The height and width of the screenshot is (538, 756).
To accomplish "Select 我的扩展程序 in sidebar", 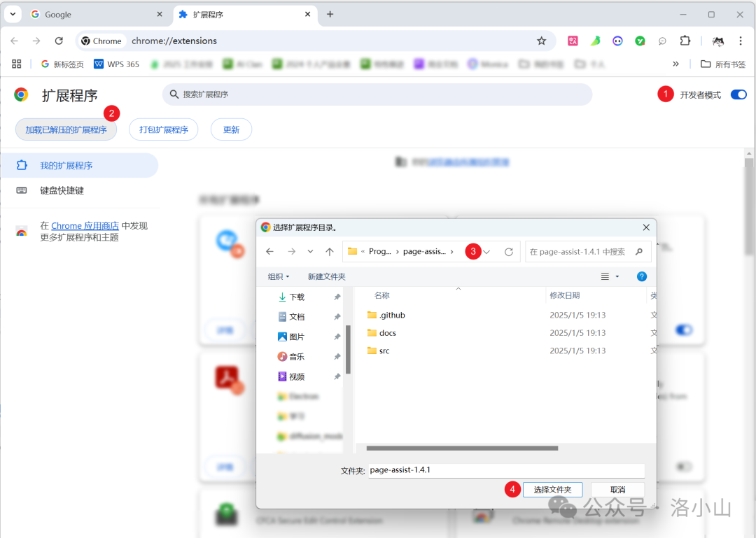I will point(80,165).
